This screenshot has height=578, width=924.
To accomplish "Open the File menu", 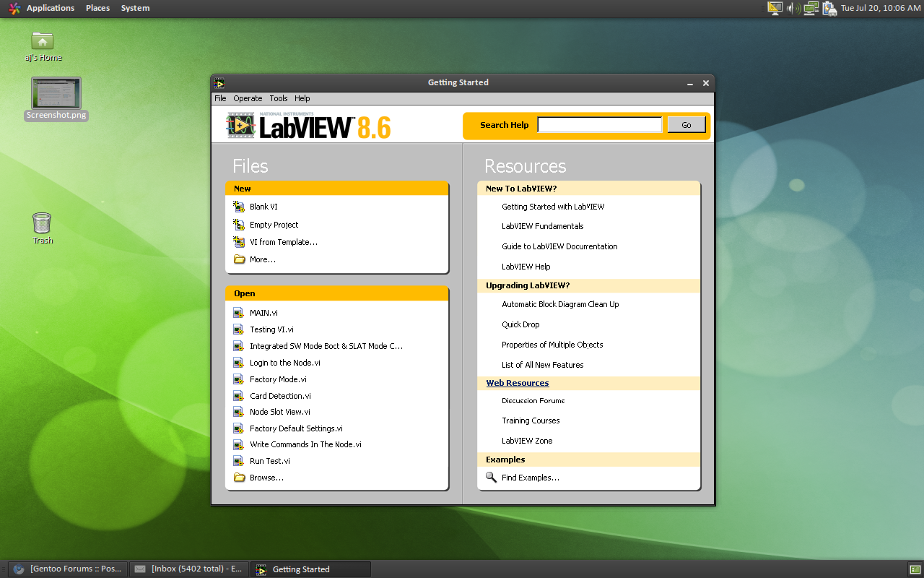I will [220, 98].
